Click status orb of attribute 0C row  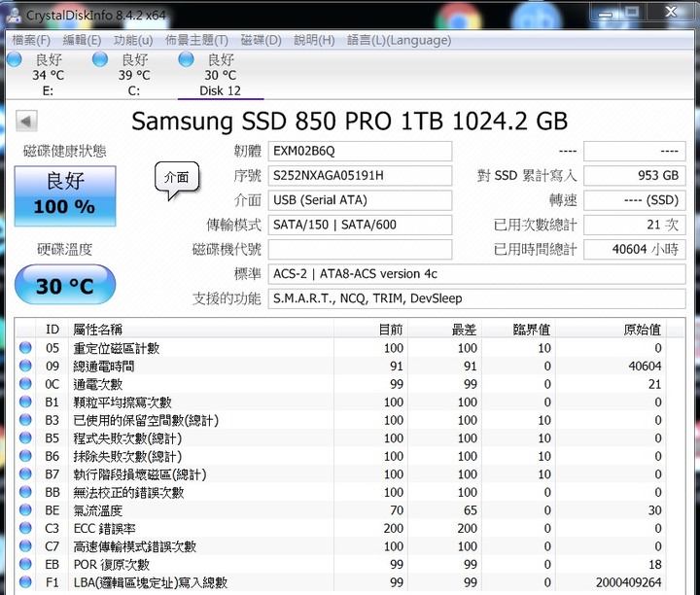point(25,384)
